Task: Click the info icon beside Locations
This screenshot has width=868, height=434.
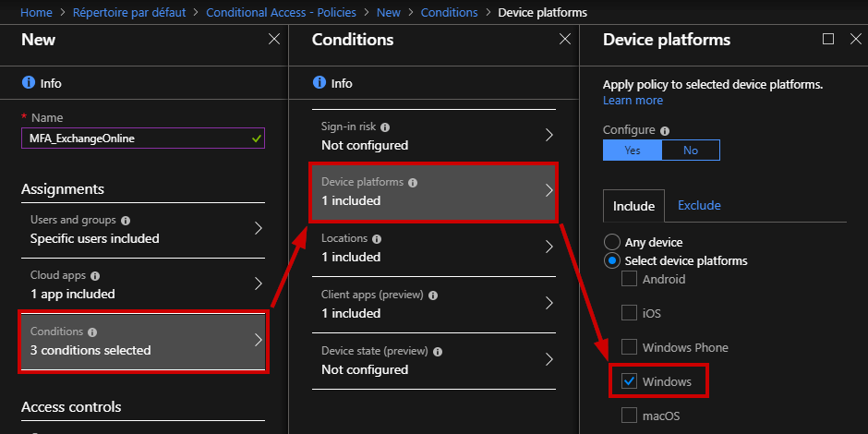Action: (x=377, y=238)
